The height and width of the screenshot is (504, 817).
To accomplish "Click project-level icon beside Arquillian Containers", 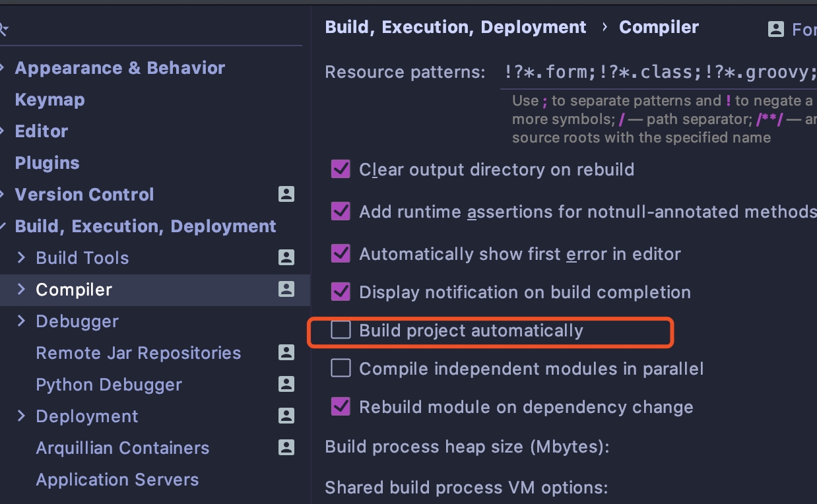I will 286,447.
